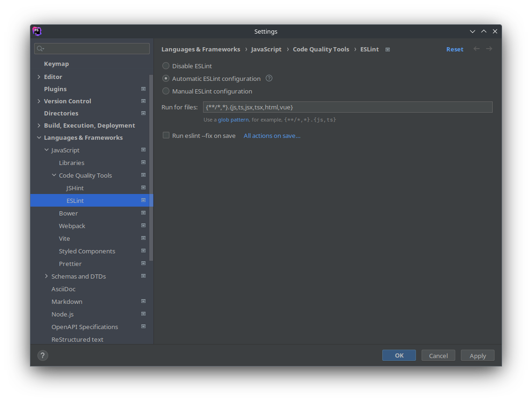Click the project settings icon on Code Quality Tools row
The image size is (532, 402).
tap(143, 175)
